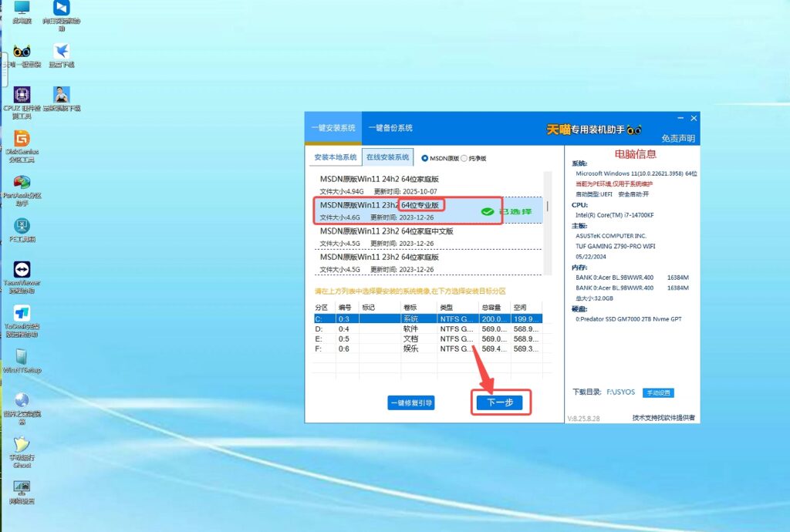Click the 一键修复引导 button
790x532 pixels.
click(411, 402)
